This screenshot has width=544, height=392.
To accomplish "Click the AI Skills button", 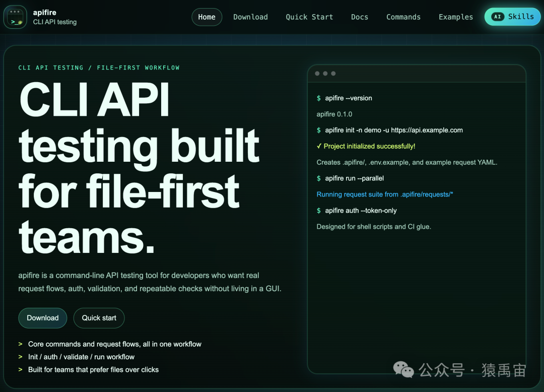I will [512, 16].
